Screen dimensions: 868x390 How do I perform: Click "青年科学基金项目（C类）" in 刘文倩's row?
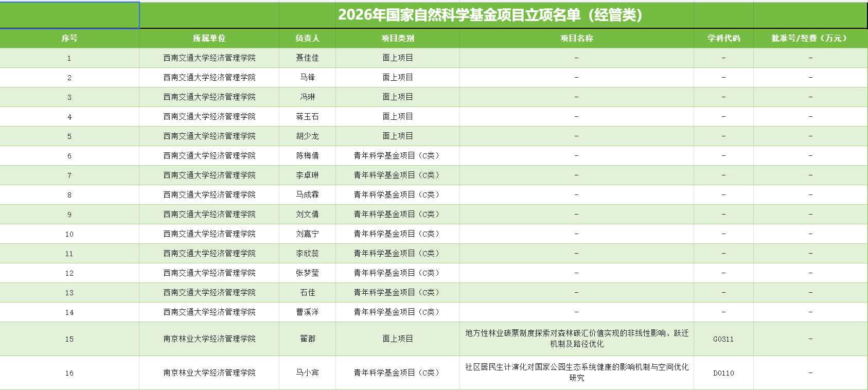(397, 214)
